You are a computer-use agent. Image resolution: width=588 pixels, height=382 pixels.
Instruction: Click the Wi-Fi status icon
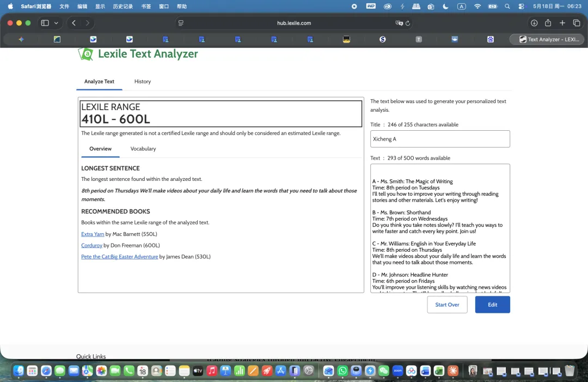click(477, 6)
